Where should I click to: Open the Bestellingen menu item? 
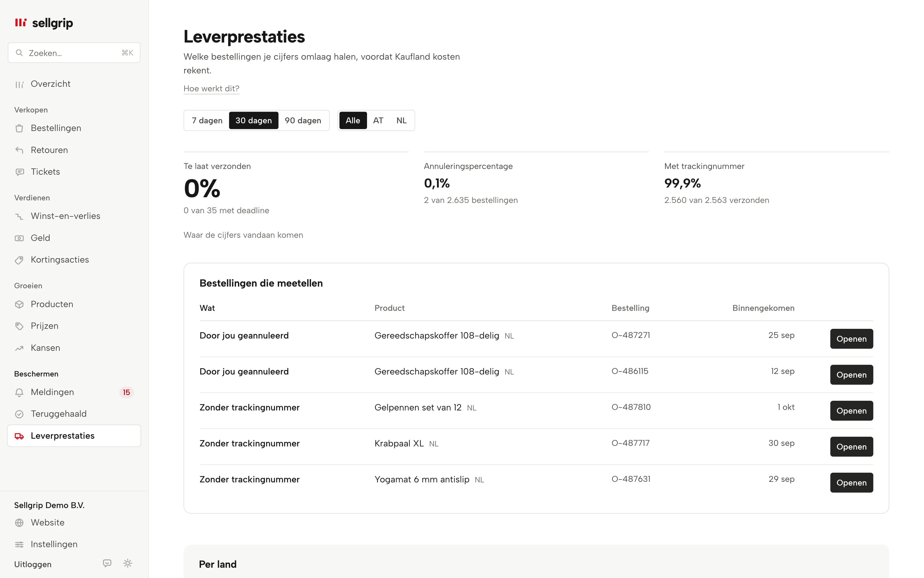pyautogui.click(x=74, y=128)
